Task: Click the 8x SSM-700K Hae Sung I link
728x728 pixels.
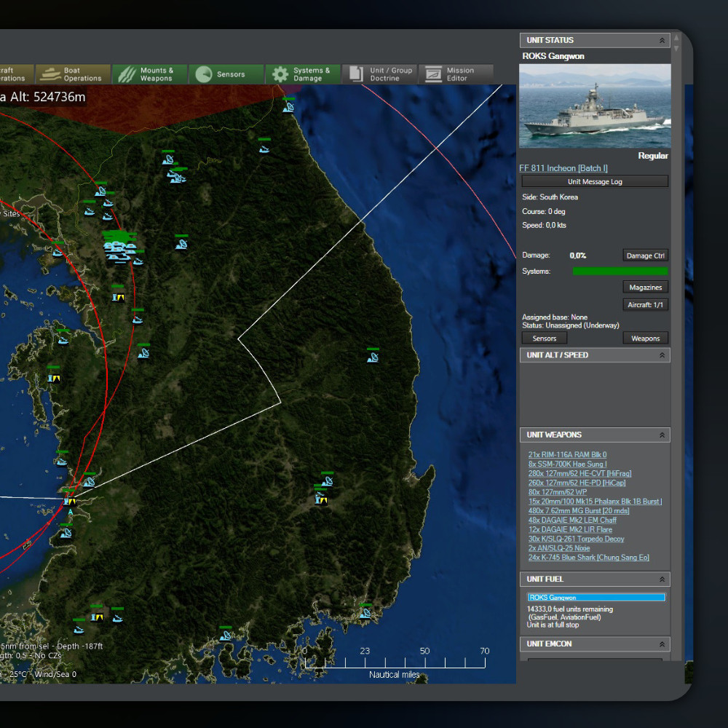Action: 567,464
